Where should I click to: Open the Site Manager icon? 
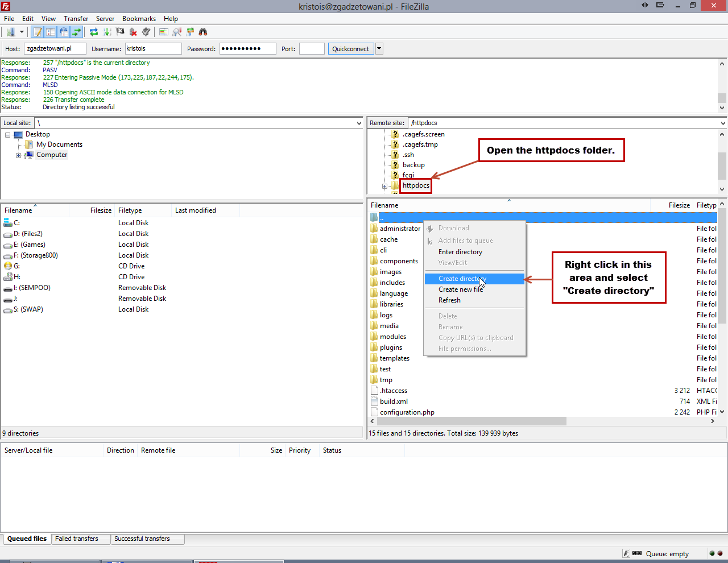[10, 32]
